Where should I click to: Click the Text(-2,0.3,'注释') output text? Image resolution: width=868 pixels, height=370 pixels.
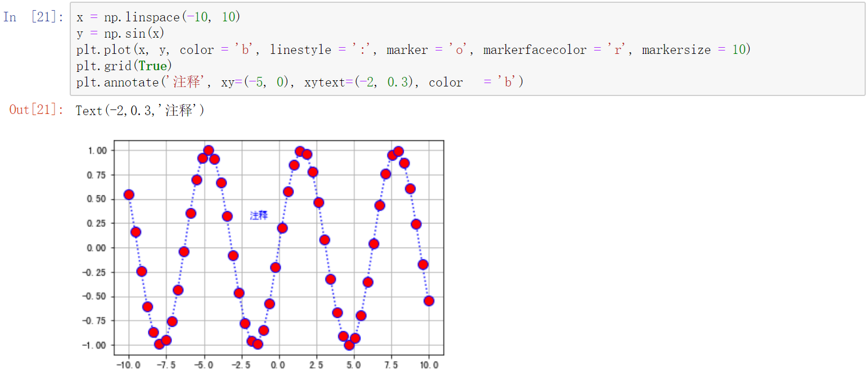coord(139,111)
